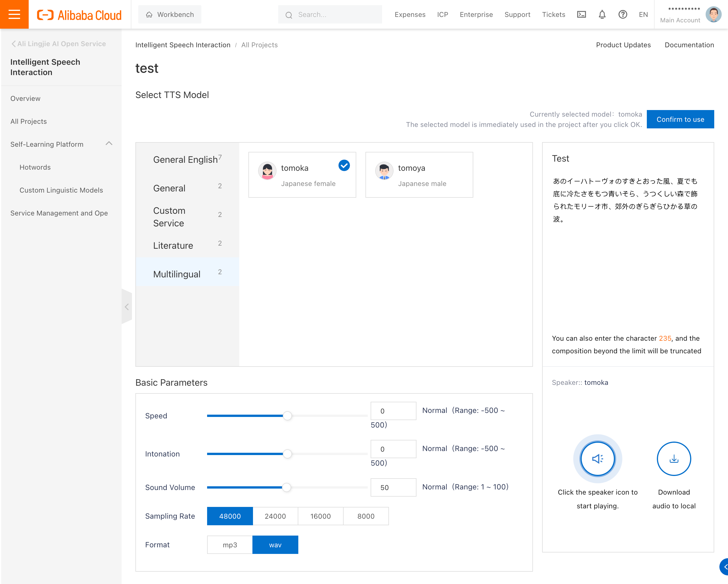
Task: Click the Speed slider handle
Action: [287, 416]
